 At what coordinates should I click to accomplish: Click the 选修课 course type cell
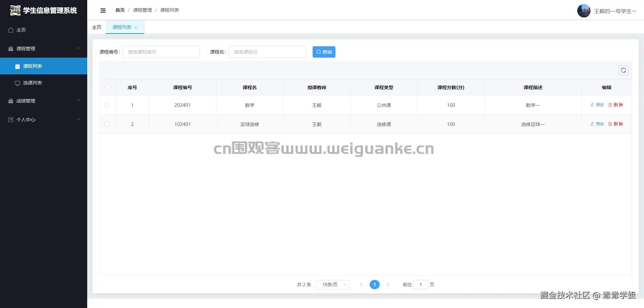[384, 124]
